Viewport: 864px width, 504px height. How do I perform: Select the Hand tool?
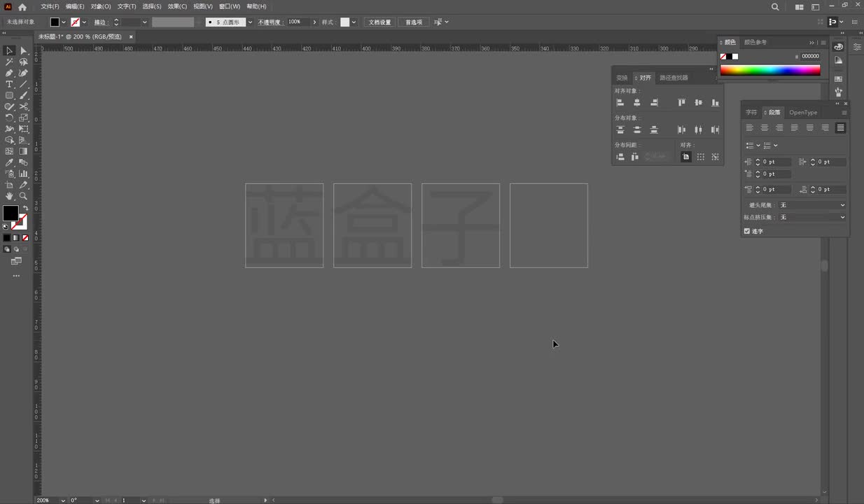tap(9, 196)
